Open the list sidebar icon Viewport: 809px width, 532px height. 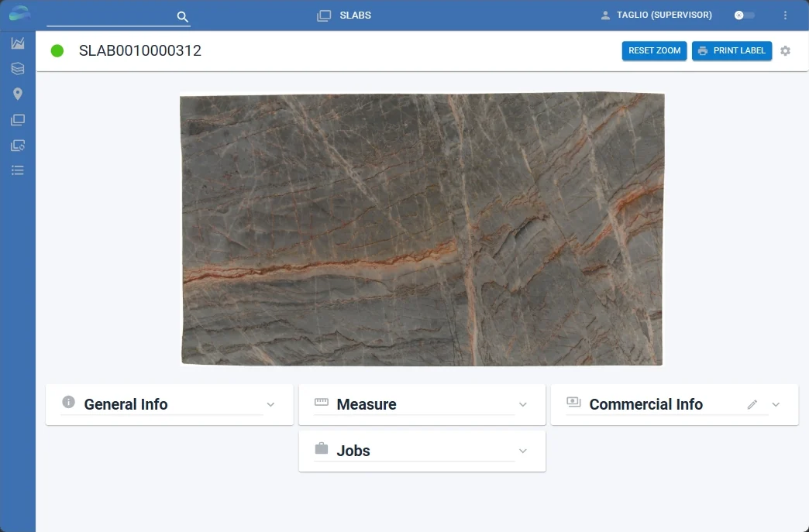click(x=18, y=170)
